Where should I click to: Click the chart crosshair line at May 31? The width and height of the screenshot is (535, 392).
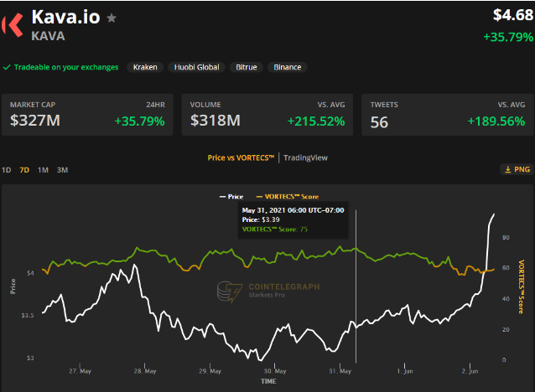coord(356,286)
